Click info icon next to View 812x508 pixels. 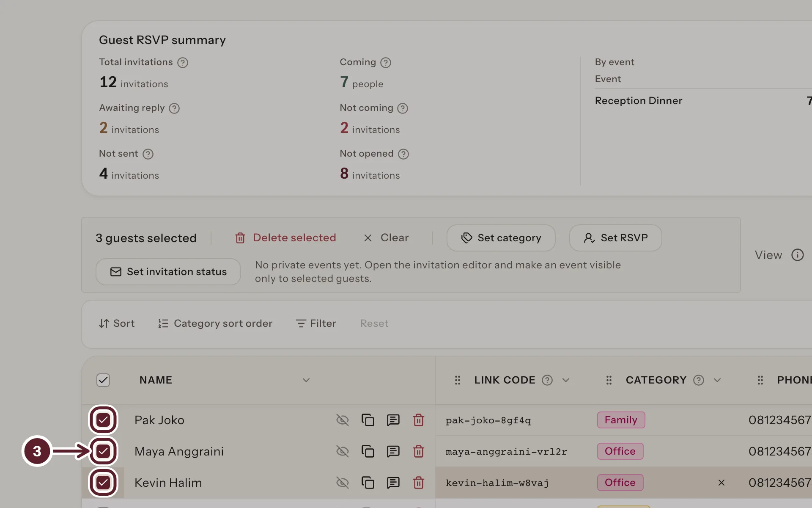click(x=798, y=255)
